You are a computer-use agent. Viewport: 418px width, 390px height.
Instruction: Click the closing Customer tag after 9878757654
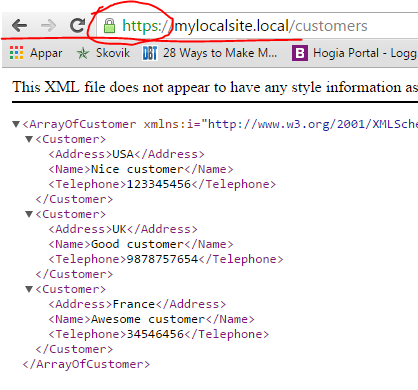[74, 274]
